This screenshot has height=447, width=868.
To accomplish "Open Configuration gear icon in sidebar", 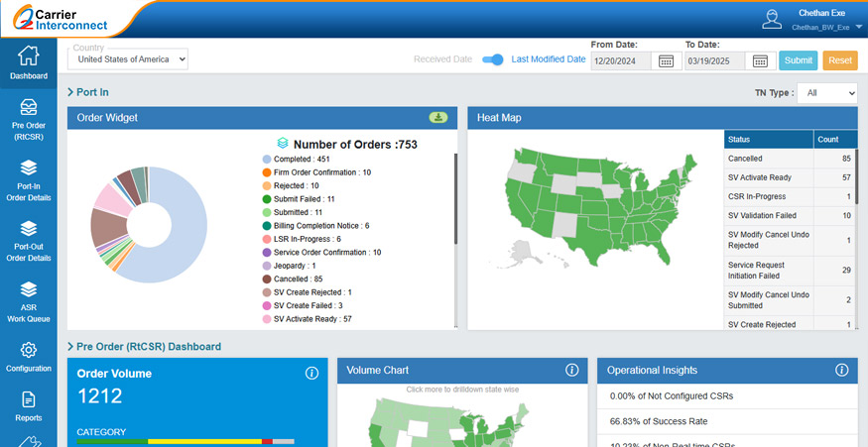I will (x=29, y=350).
